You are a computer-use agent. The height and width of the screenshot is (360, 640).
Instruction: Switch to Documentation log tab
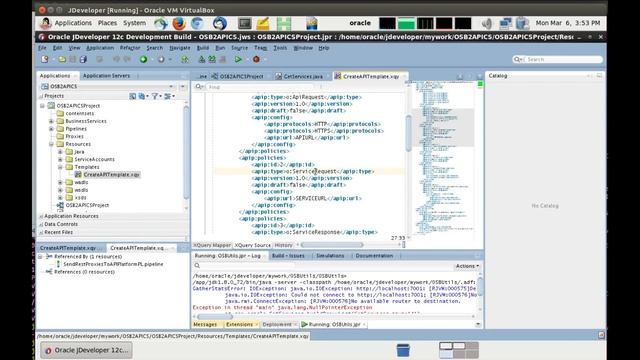[374, 256]
